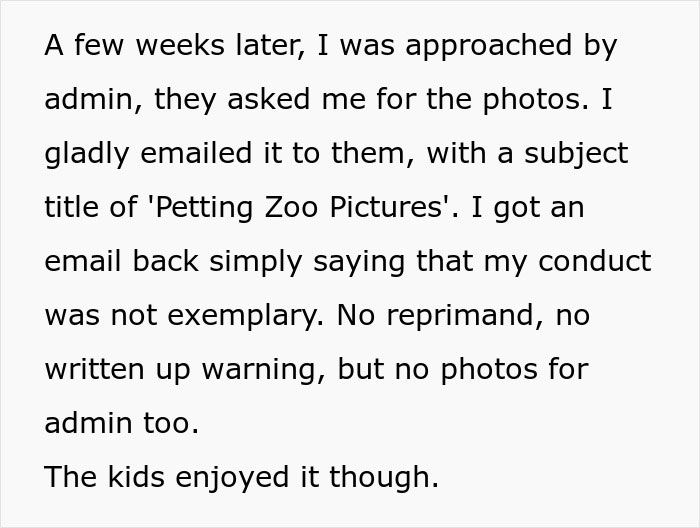Click the word 'though.' ending the text
This screenshot has height=528, width=700.
click(384, 478)
